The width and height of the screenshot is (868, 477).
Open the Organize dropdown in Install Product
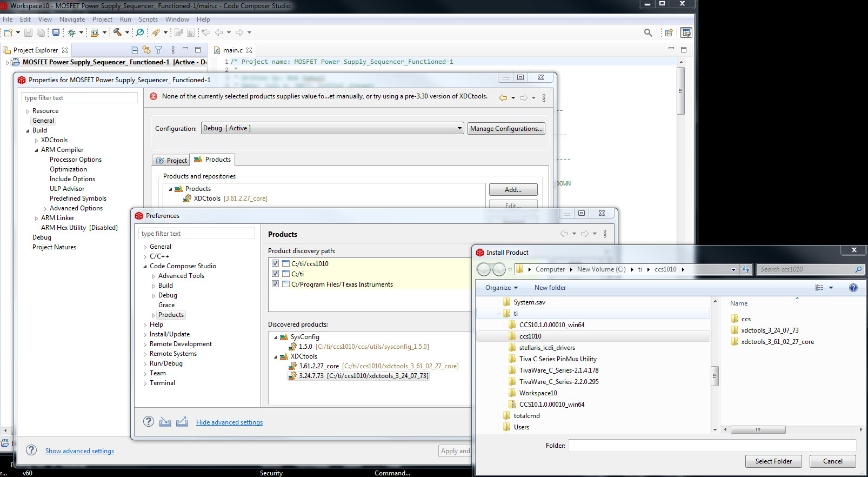tap(502, 288)
